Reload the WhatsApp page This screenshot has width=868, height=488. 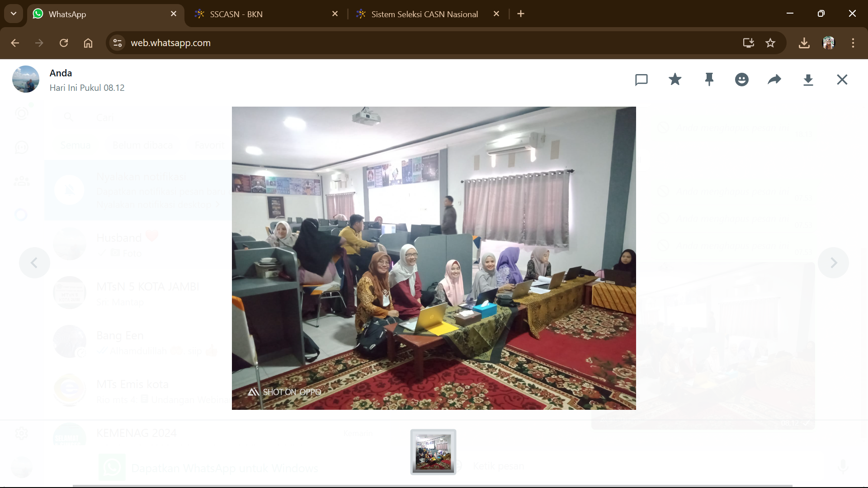(64, 43)
